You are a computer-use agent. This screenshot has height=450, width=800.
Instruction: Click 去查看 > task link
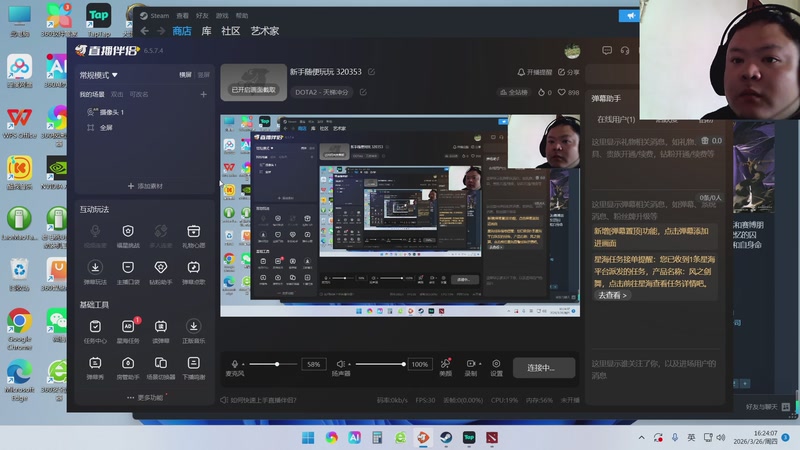point(612,295)
